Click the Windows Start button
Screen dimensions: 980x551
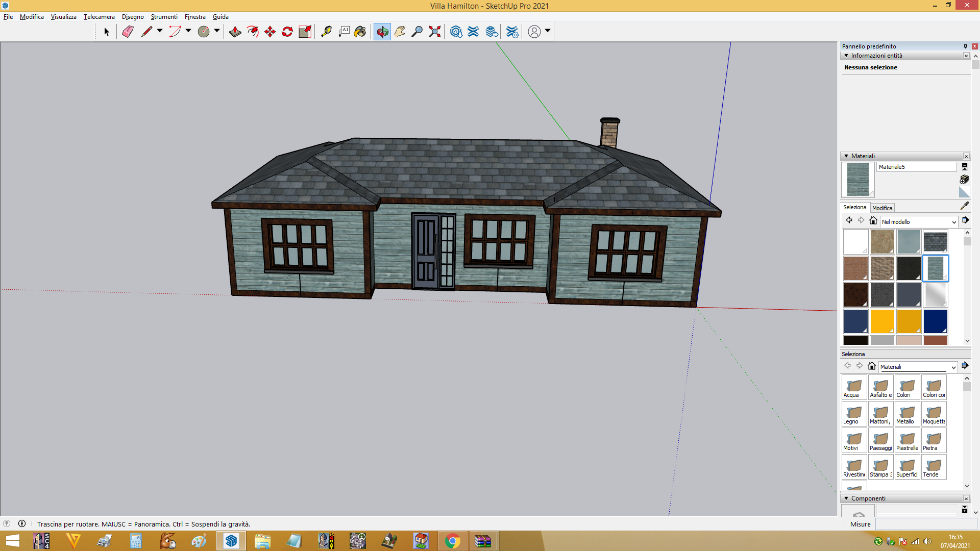12,541
